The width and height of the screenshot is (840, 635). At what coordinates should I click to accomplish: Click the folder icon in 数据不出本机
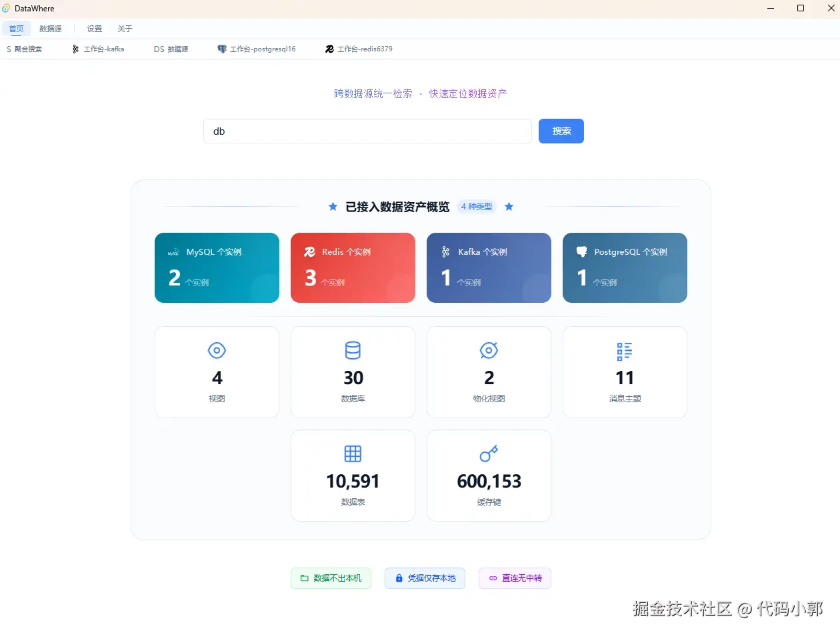click(x=304, y=578)
